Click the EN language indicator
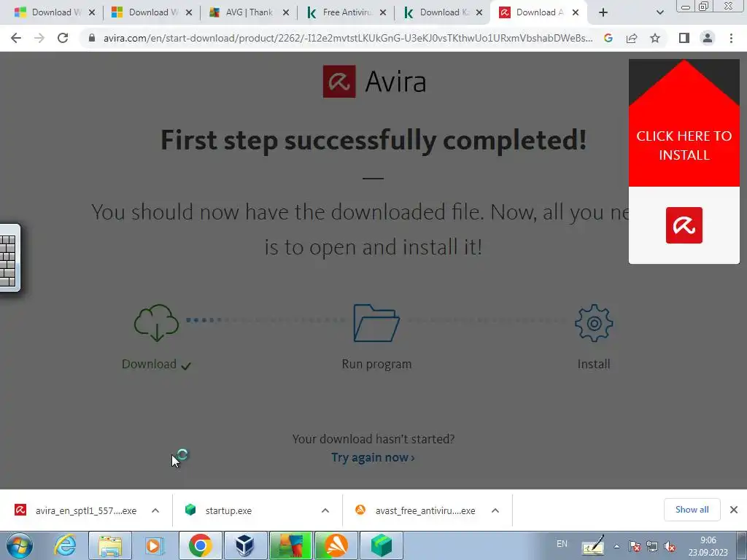This screenshot has height=560, width=747. point(562,544)
